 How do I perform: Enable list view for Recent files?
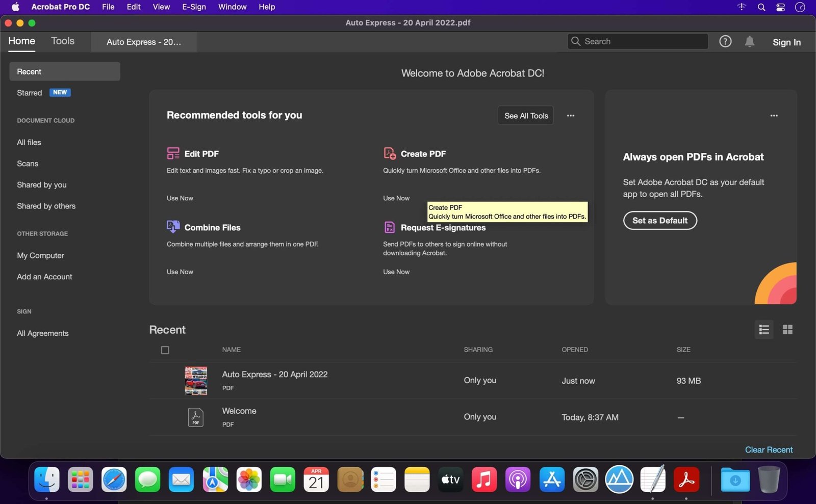764,330
